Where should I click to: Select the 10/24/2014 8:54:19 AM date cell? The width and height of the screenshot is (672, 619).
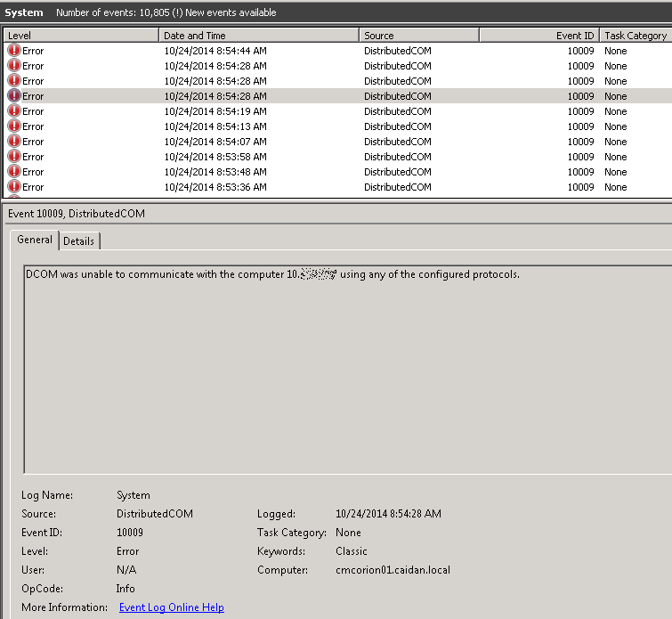215,111
